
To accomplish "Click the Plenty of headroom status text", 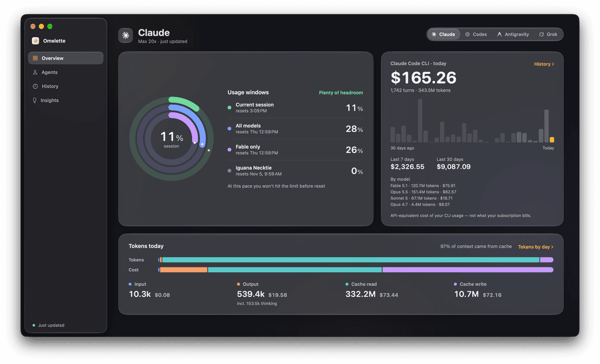I will pyautogui.click(x=341, y=93).
